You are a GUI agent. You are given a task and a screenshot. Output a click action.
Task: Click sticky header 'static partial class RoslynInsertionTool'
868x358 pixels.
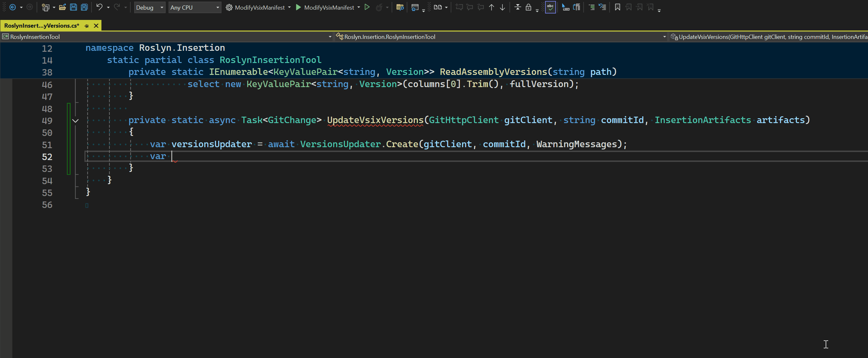pos(214,60)
